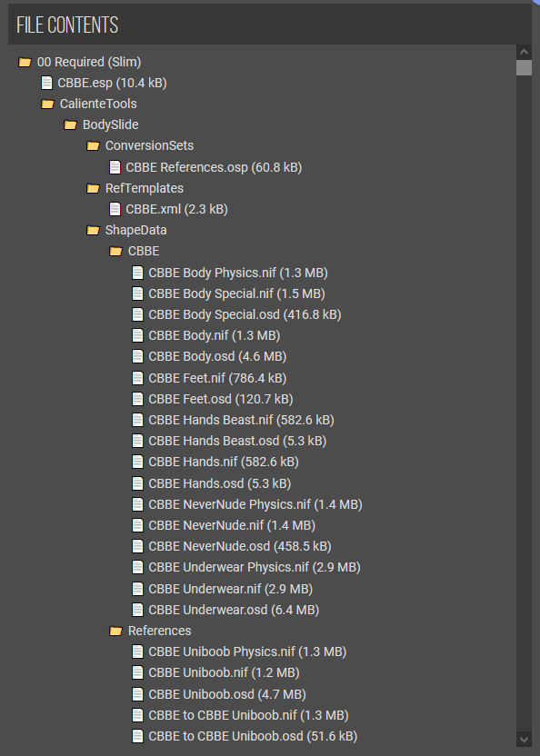Select CBBE References.osp (60.8 kB) text
Screen dimensions: 540x756
click(x=214, y=167)
